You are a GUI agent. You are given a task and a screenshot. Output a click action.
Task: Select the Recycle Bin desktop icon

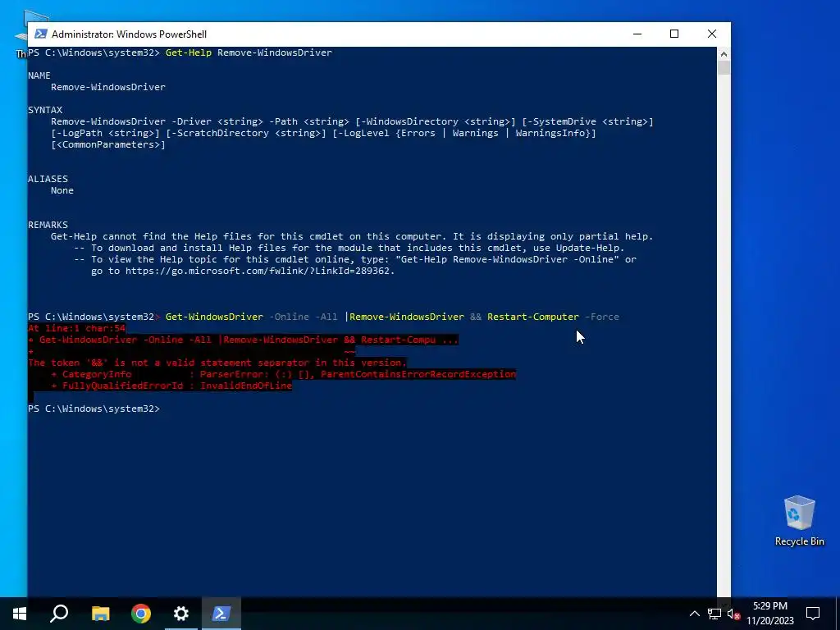(799, 520)
